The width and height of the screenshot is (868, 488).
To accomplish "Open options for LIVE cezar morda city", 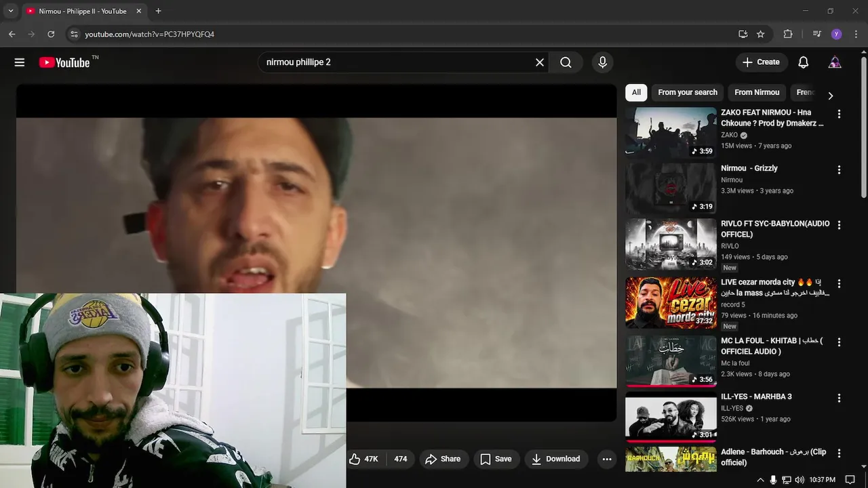I will tap(839, 283).
